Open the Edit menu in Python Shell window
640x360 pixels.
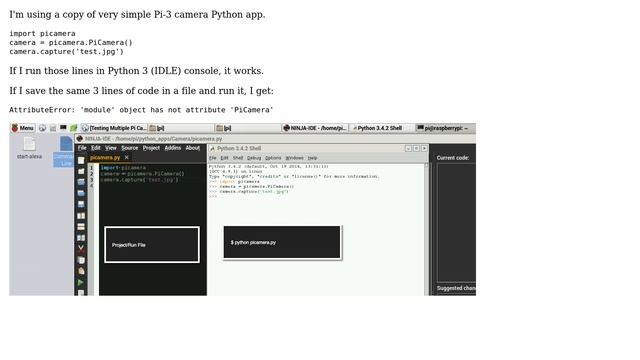point(224,158)
